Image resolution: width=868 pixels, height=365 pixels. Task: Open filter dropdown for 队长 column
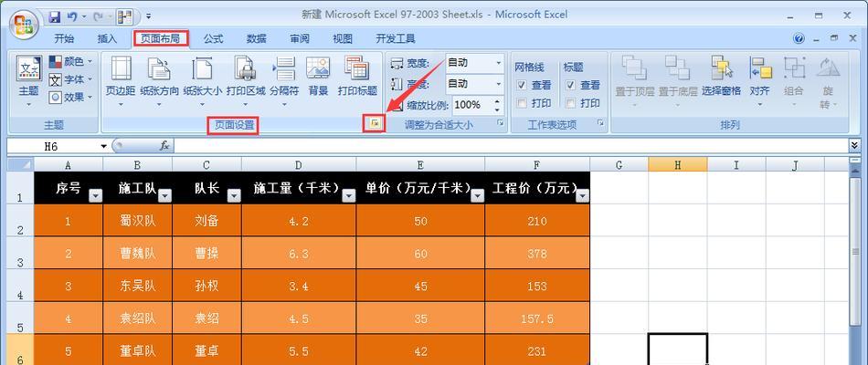(x=235, y=195)
